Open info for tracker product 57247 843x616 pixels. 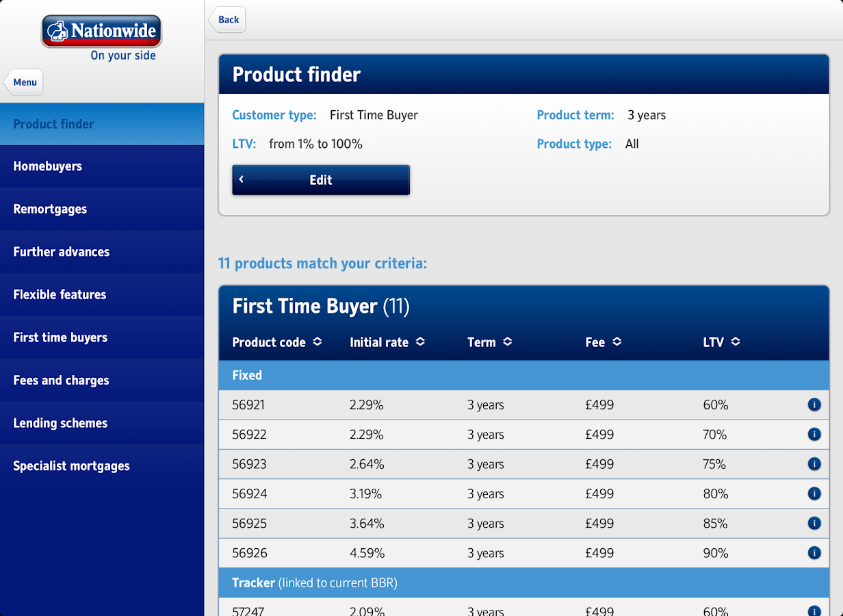tap(814, 611)
